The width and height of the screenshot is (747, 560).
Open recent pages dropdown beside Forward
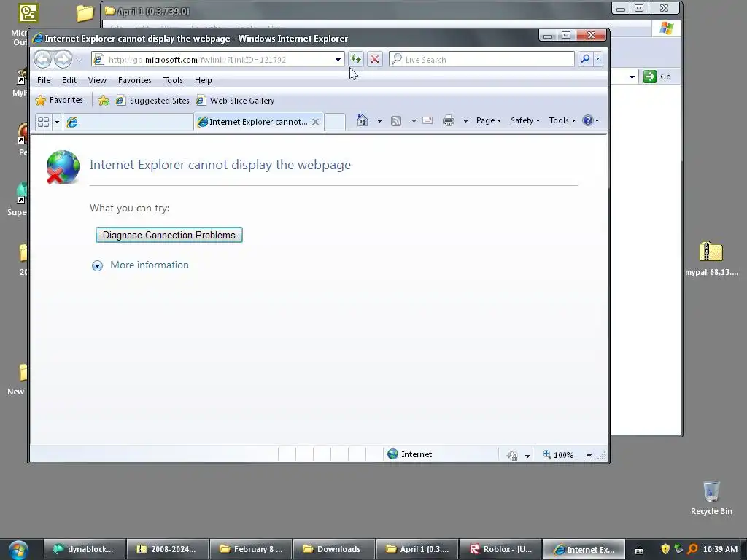coord(79,60)
